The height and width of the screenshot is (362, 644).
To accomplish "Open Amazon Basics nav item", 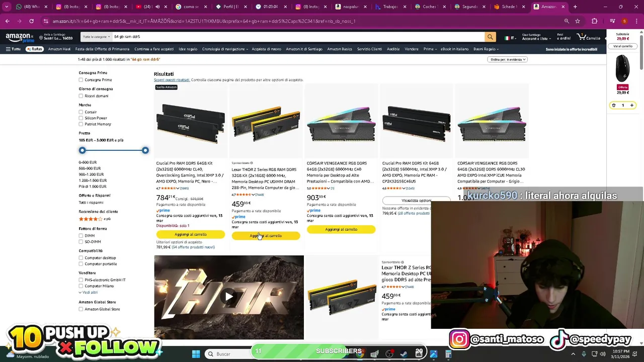I will pos(340,49).
